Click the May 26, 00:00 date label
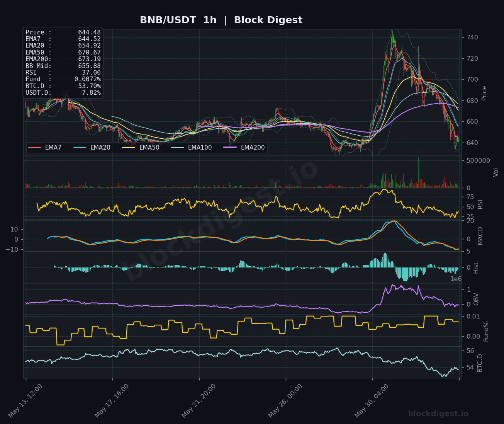The height and width of the screenshot is (424, 504). [285, 401]
